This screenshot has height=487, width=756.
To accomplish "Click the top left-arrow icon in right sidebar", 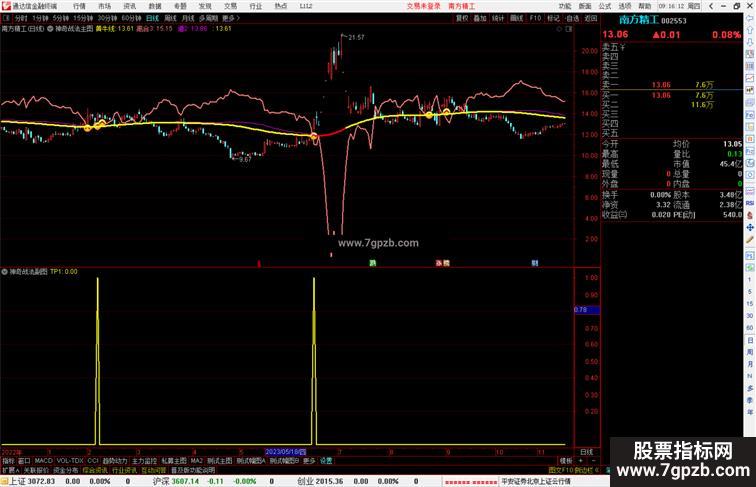I will 750,18.
